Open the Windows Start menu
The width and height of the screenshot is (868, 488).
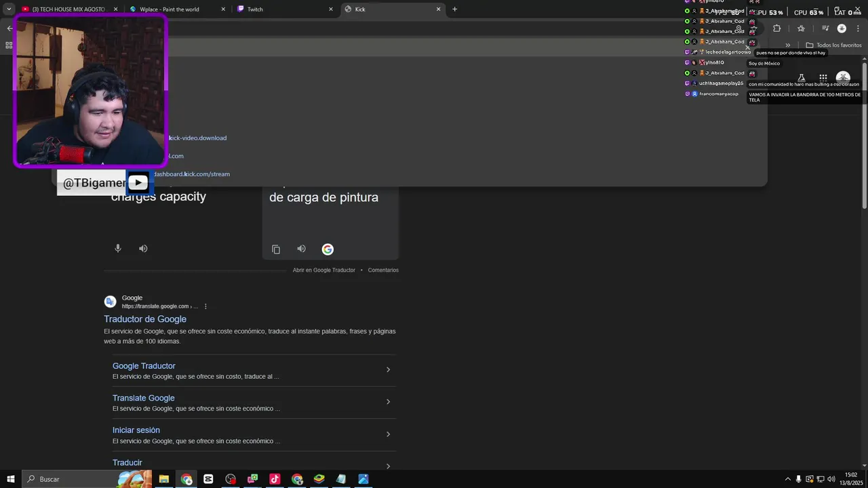point(11,479)
